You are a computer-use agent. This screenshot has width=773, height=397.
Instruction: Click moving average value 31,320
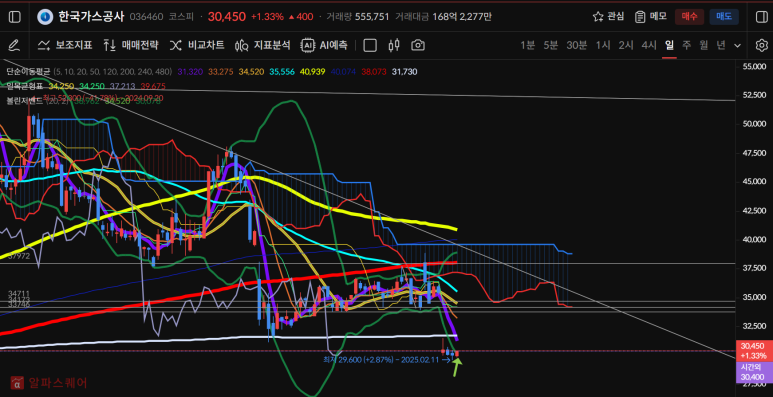190,72
